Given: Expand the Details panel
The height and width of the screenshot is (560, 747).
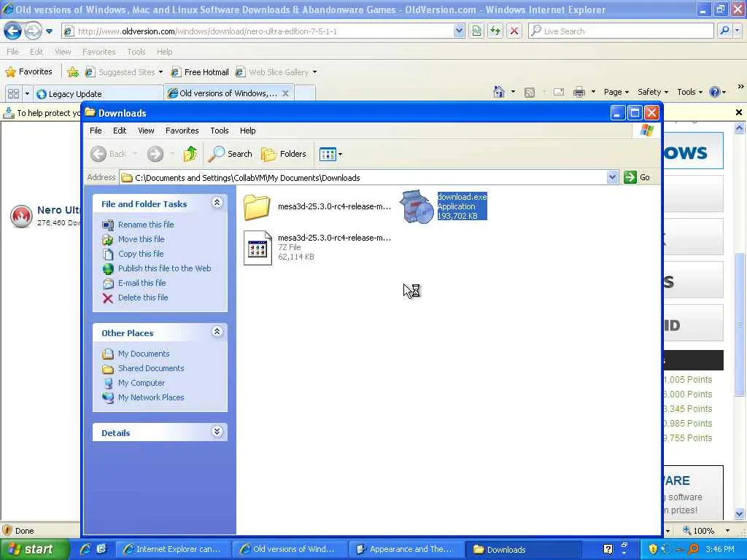Looking at the screenshot, I should 217,432.
